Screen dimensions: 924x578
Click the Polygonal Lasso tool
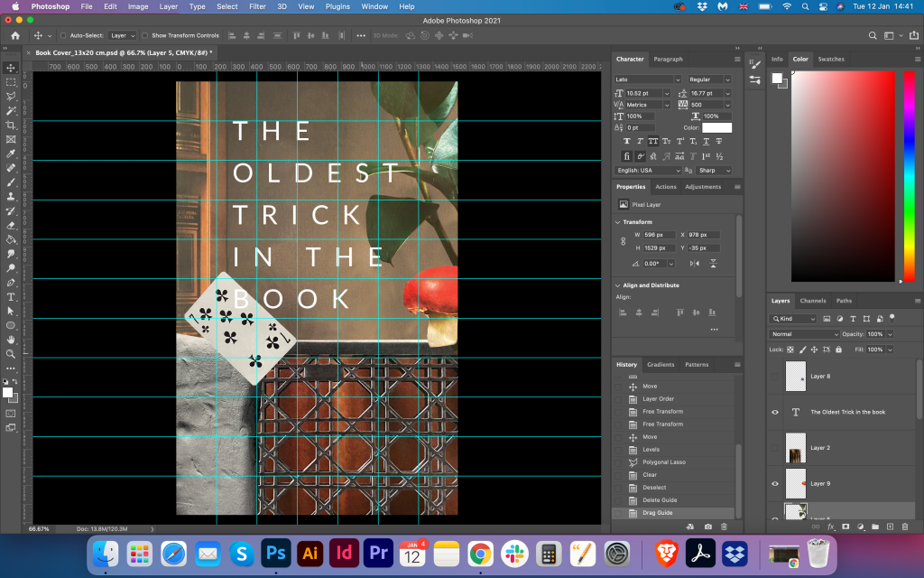pos(11,96)
